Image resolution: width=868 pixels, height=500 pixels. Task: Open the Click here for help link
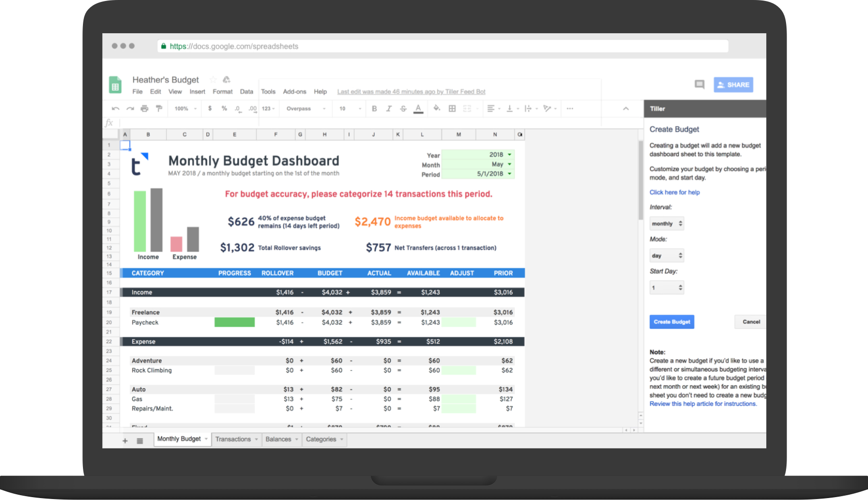(674, 192)
